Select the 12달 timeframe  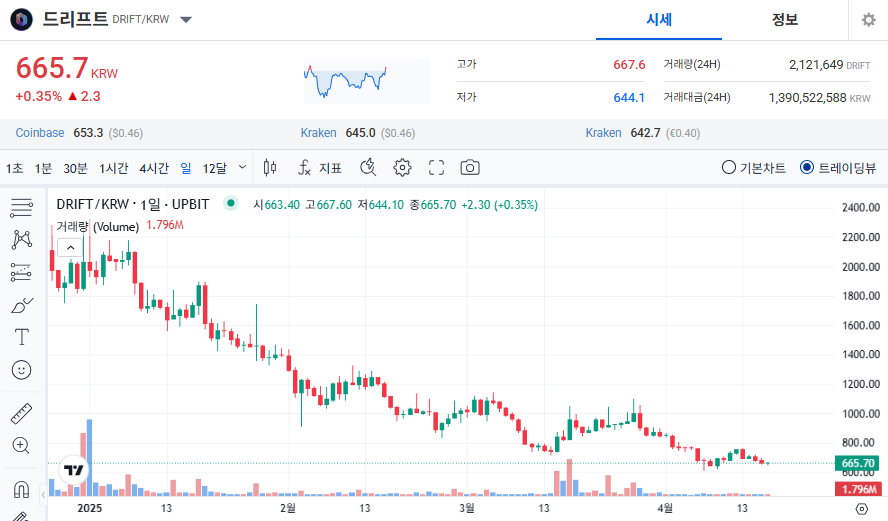click(x=215, y=168)
